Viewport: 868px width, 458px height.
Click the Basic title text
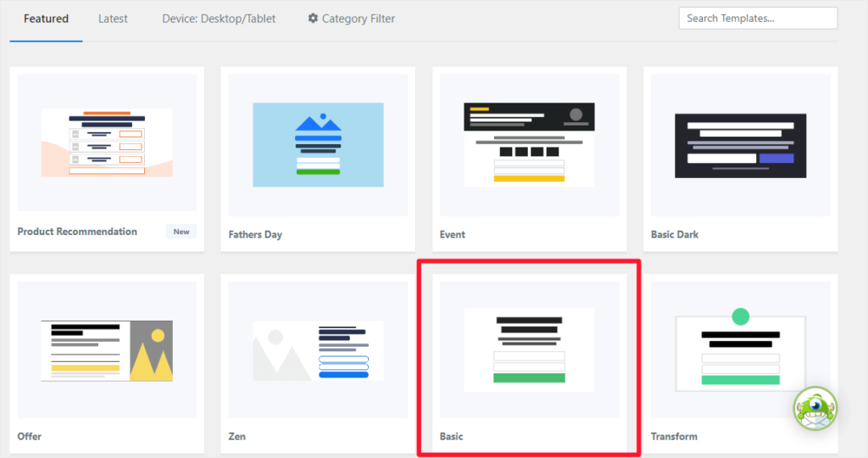[x=451, y=437]
